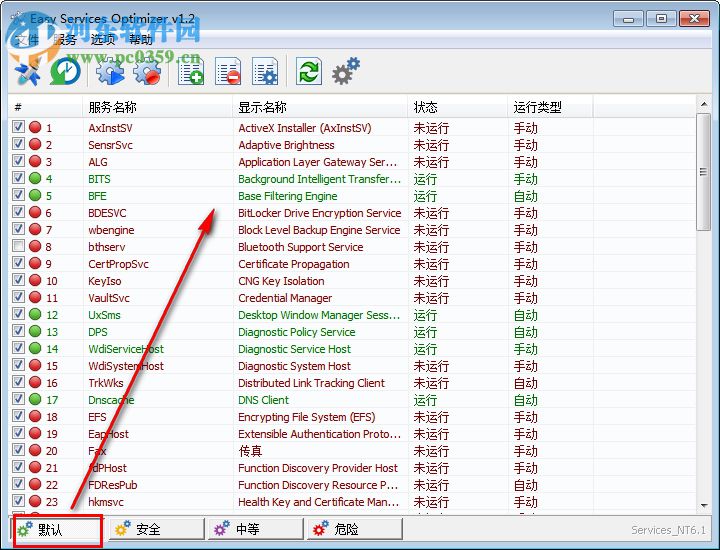The height and width of the screenshot is (550, 720).
Task: Uncheck the TrkWks service checkbox
Action: [18, 382]
